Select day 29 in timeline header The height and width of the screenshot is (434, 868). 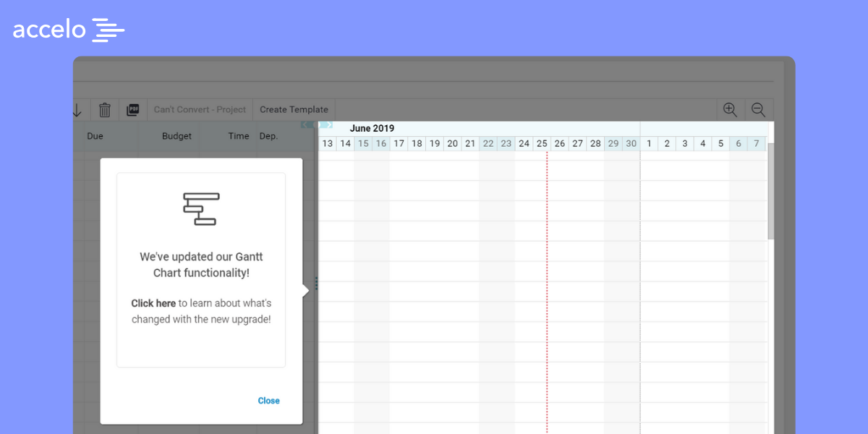(x=613, y=143)
